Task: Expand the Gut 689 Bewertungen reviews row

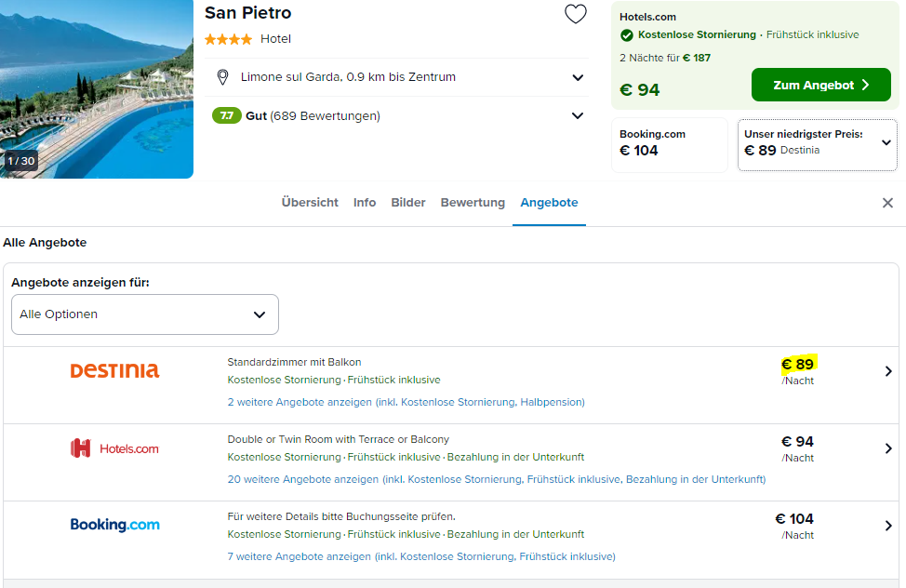Action: [x=397, y=115]
